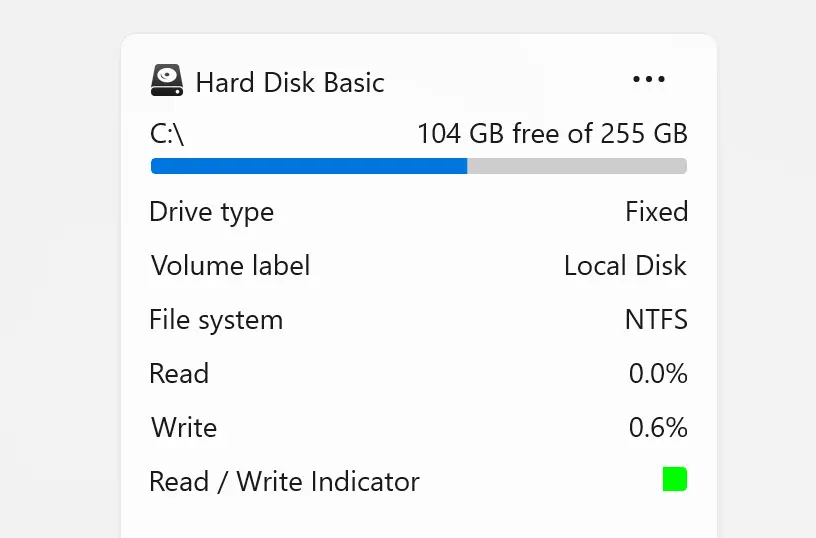
Task: Open the three-dot more options menu
Action: [x=649, y=80]
